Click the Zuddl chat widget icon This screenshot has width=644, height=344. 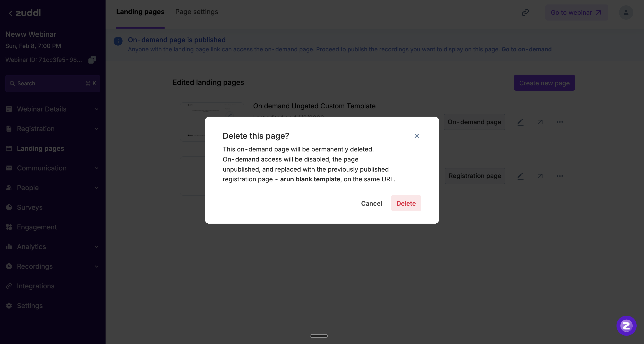[626, 325]
